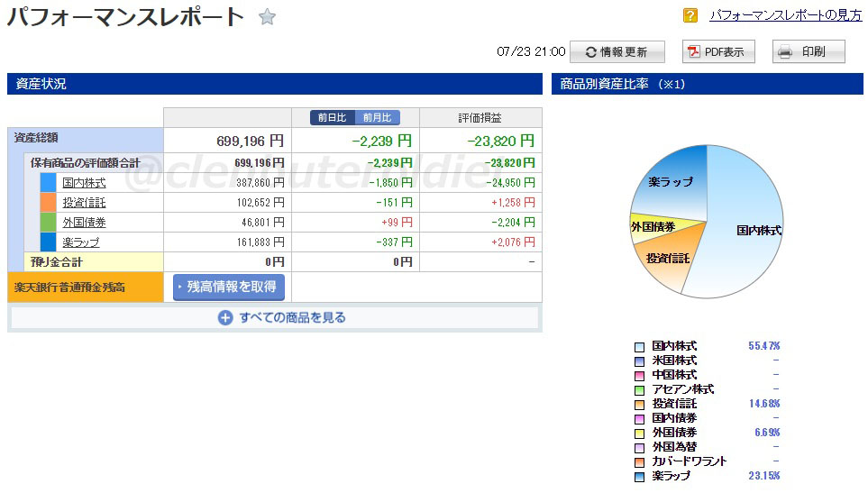Screen dimensions: 868x493
Task: Click the dark blue swatch beside 楽ラップ row
Action: (x=48, y=242)
